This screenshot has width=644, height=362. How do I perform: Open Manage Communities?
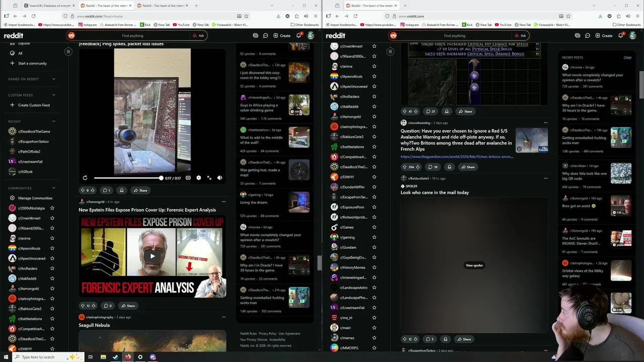click(31, 198)
